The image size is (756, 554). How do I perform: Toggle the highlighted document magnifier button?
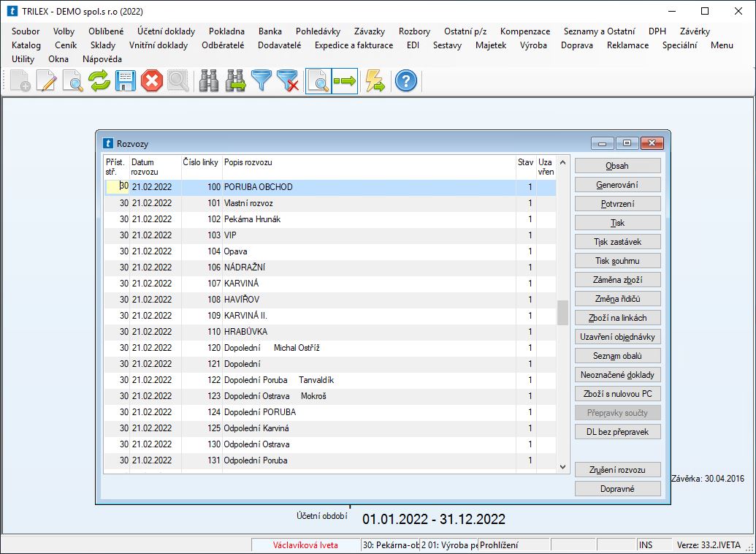coord(318,81)
